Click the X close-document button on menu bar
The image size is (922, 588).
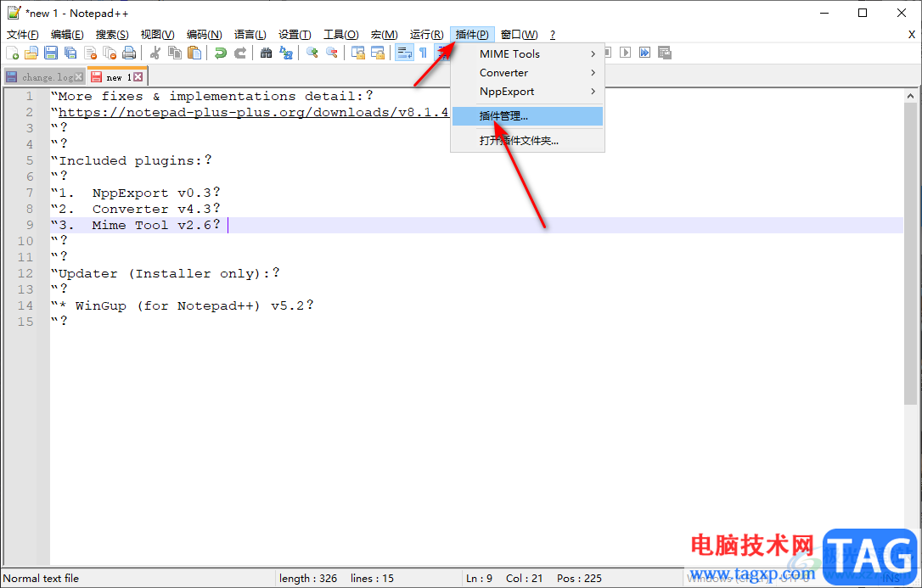pos(912,35)
